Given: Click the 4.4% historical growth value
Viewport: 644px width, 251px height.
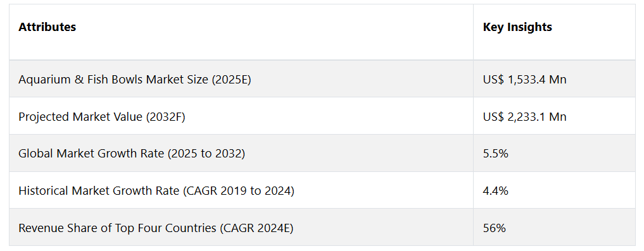Looking at the screenshot, I should [496, 191].
